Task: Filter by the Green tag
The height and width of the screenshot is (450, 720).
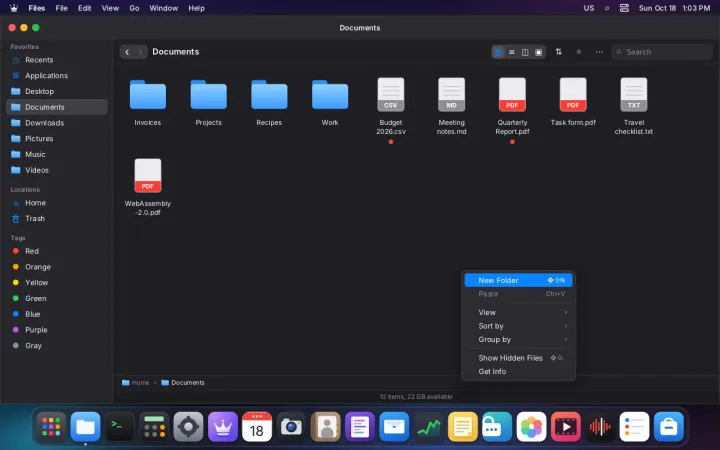Action: click(57, 298)
